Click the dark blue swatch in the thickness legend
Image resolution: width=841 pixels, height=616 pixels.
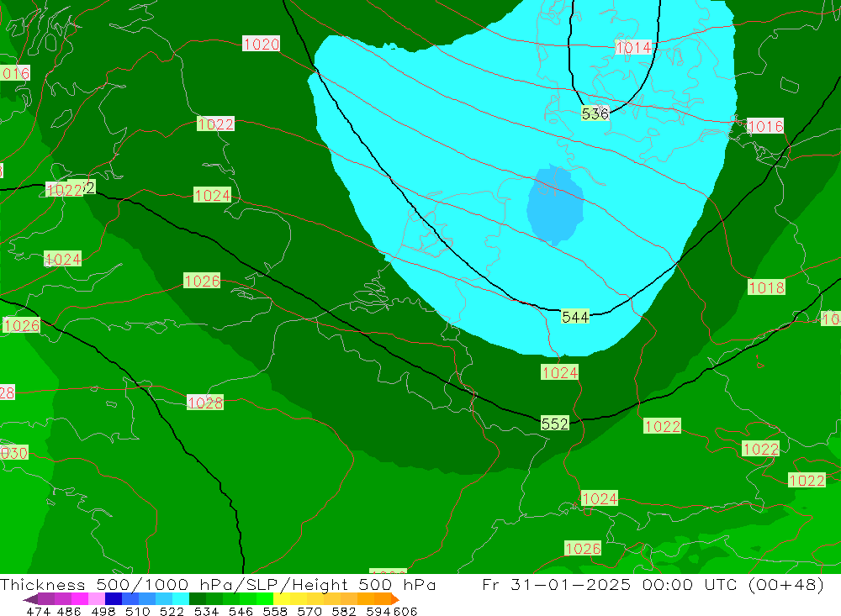[114, 599]
